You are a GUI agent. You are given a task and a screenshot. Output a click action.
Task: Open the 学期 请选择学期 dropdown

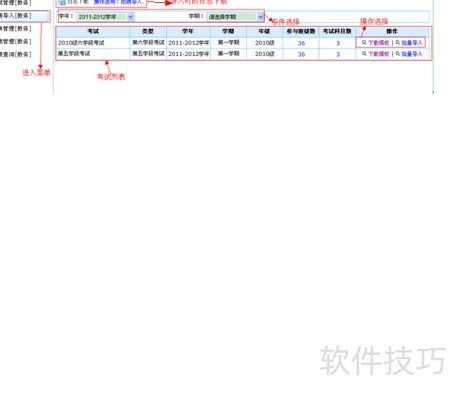(235, 17)
